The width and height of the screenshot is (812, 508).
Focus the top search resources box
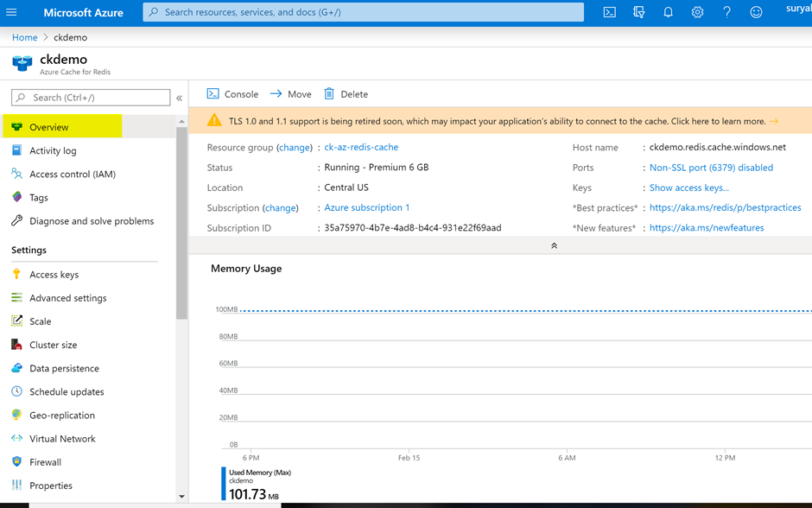pyautogui.click(x=363, y=12)
